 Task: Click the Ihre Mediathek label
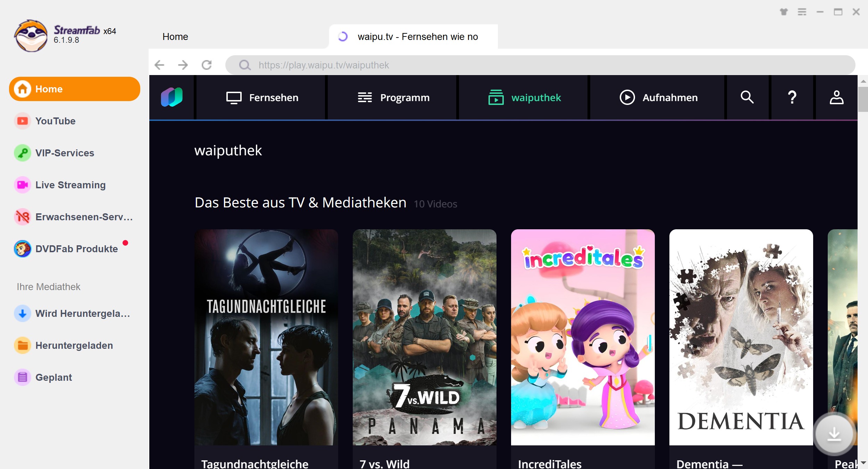pos(49,287)
